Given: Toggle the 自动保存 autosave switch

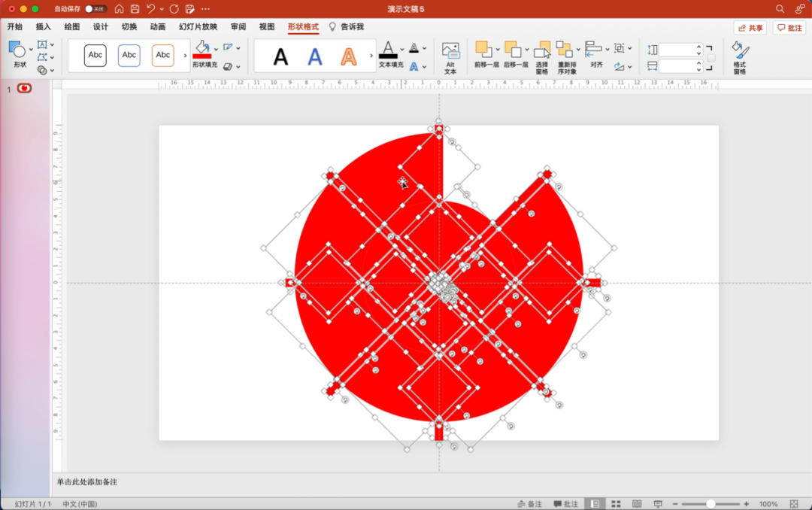Looking at the screenshot, I should (x=95, y=9).
